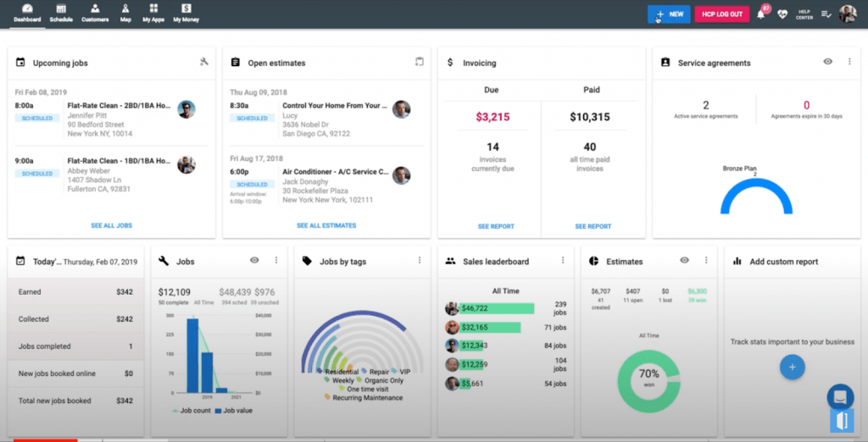
Task: Open the My Money tab
Action: [x=186, y=14]
